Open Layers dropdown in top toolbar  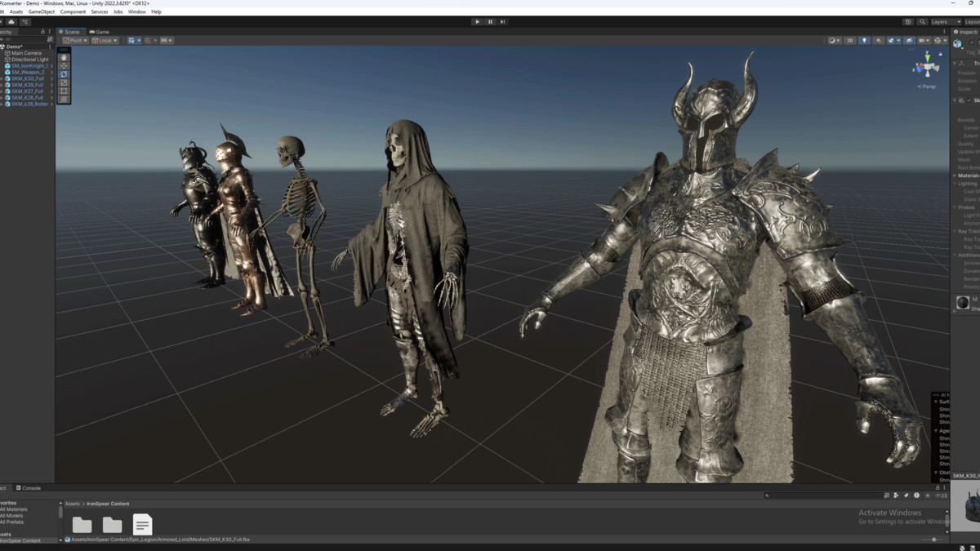945,22
